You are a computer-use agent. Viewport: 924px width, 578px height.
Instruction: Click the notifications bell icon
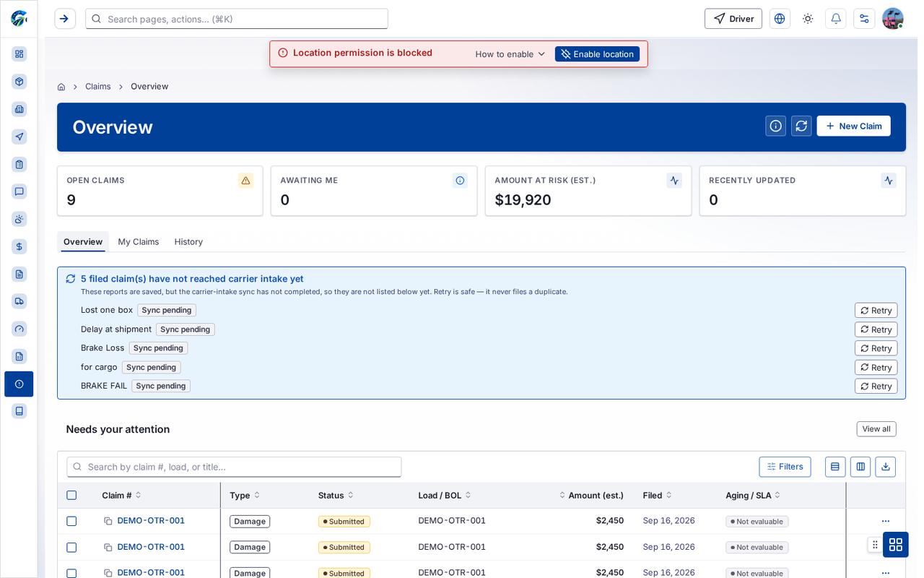click(x=836, y=19)
